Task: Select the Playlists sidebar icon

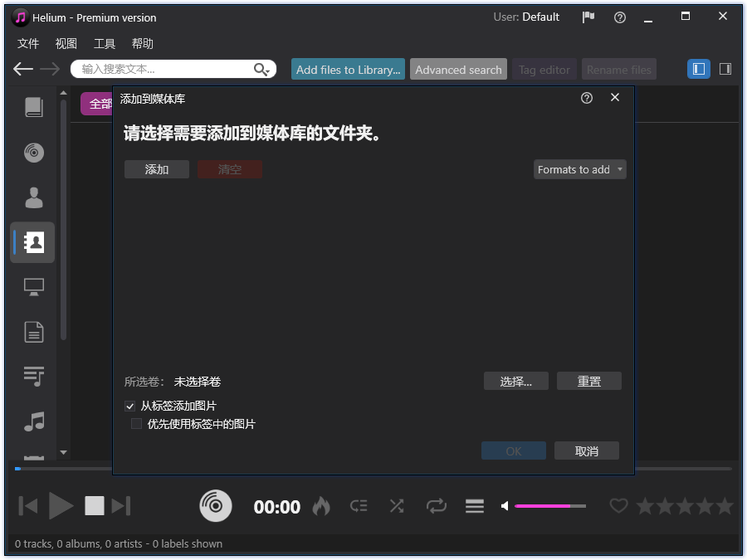Action: pyautogui.click(x=33, y=376)
